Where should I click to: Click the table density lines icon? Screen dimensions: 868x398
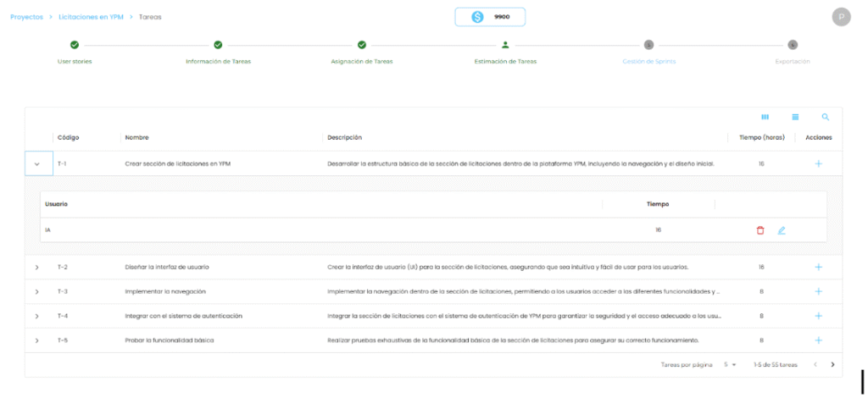coord(795,118)
